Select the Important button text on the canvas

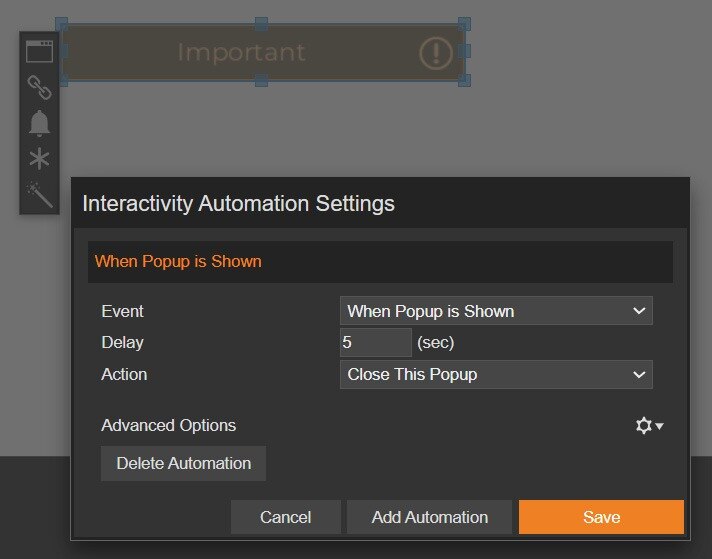pyautogui.click(x=241, y=52)
